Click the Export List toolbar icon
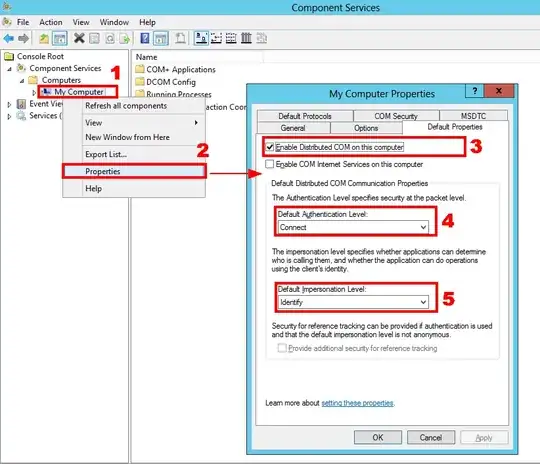 pyautogui.click(x=125, y=38)
